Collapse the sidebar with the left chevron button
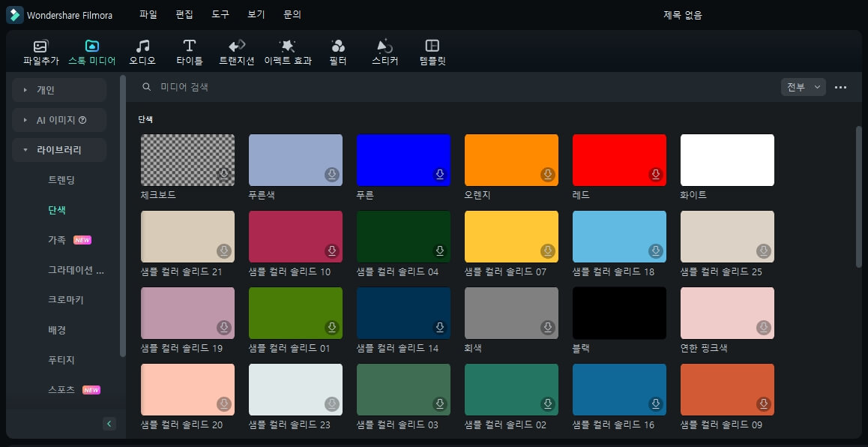 tap(109, 424)
